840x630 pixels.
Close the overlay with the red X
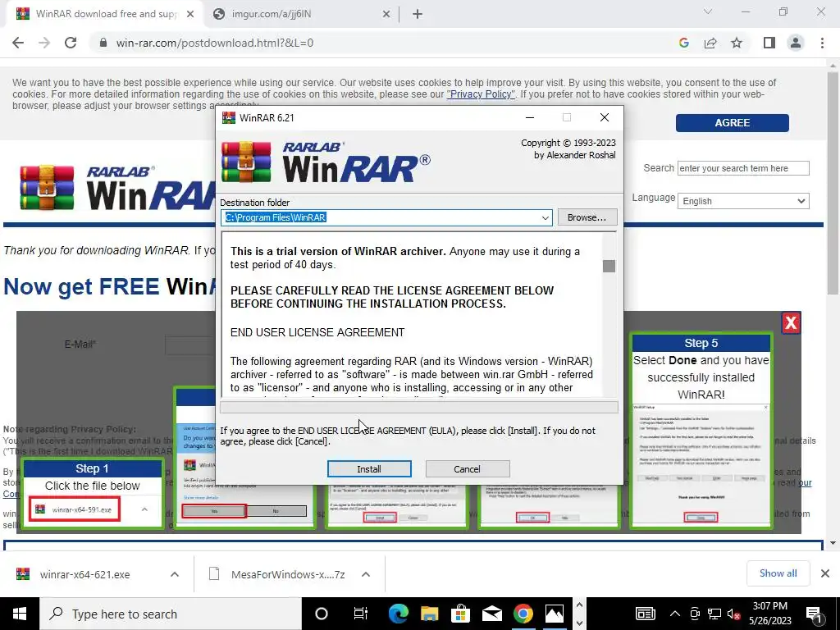[x=791, y=322]
